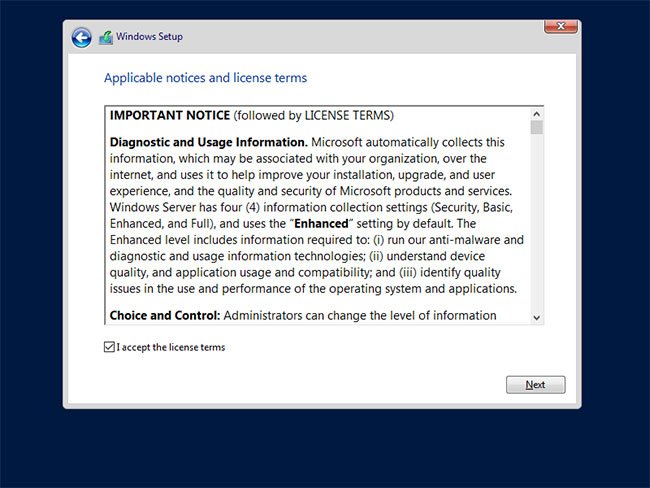
Task: Click the 'Windows Setup' title text
Action: coord(149,36)
